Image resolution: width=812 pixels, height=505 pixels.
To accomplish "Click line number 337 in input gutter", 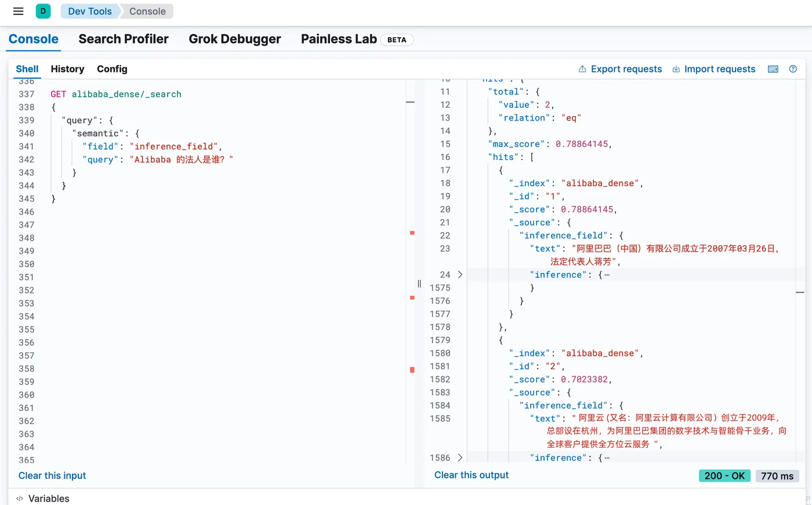I will tap(27, 94).
